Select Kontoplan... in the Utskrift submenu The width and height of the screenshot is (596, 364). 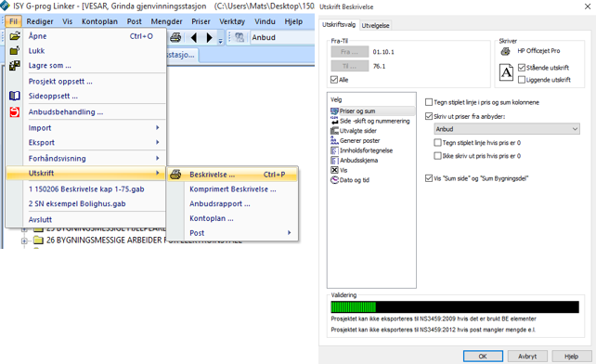[233, 218]
